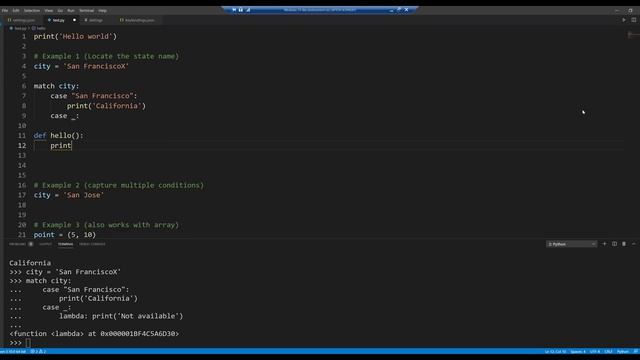Click the hello symbol in breadcrumb

point(41,29)
